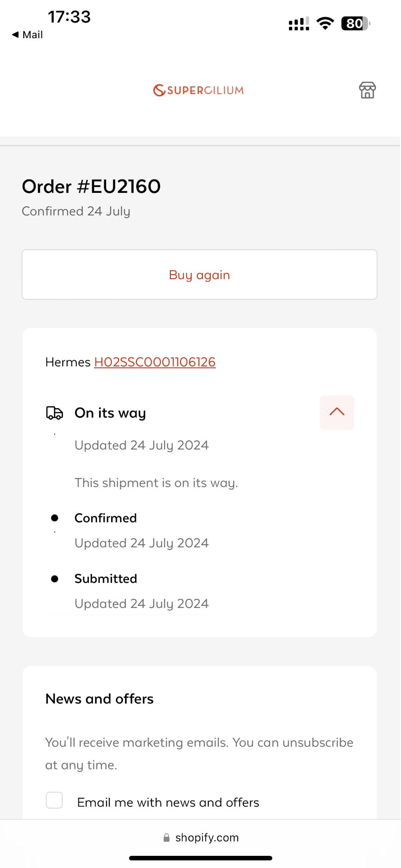Return to the Mail app label
The image size is (401, 868).
tap(33, 34)
